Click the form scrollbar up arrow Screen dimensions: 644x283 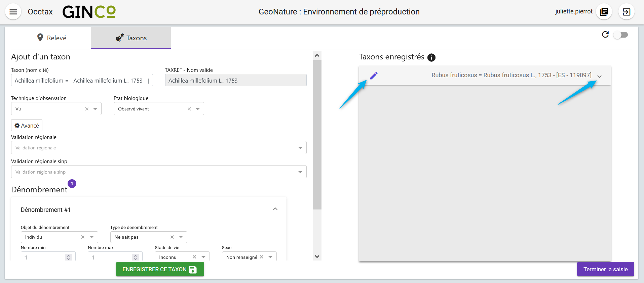tap(317, 55)
